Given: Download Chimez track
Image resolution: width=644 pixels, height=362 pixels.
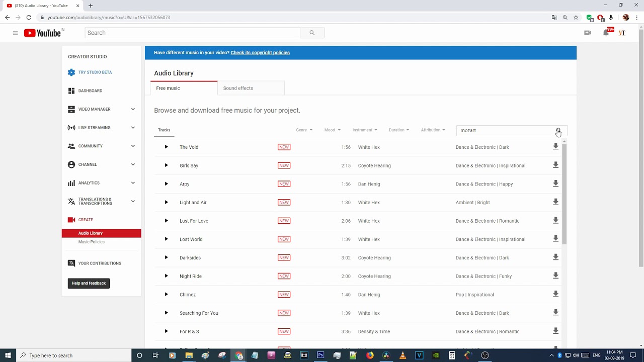Looking at the screenshot, I should [555, 294].
